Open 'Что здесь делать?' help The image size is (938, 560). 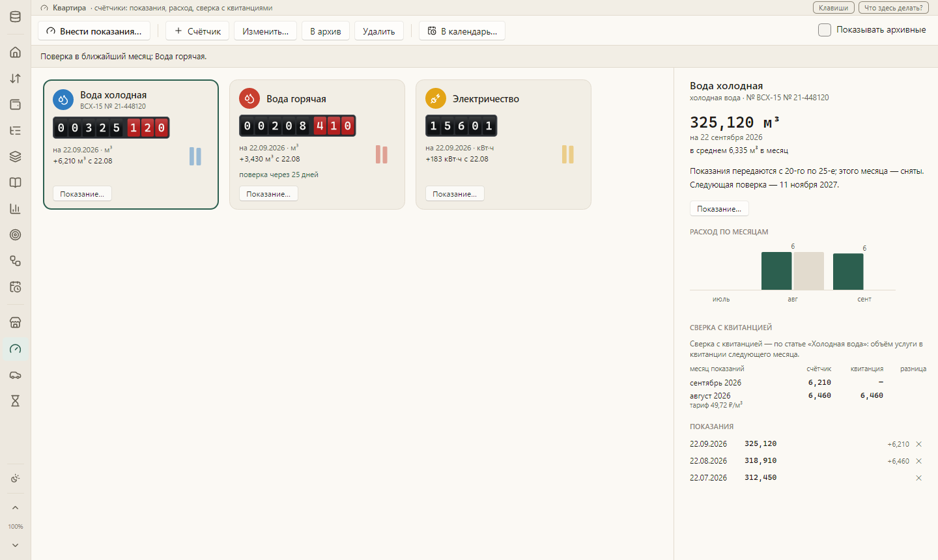[x=894, y=8]
